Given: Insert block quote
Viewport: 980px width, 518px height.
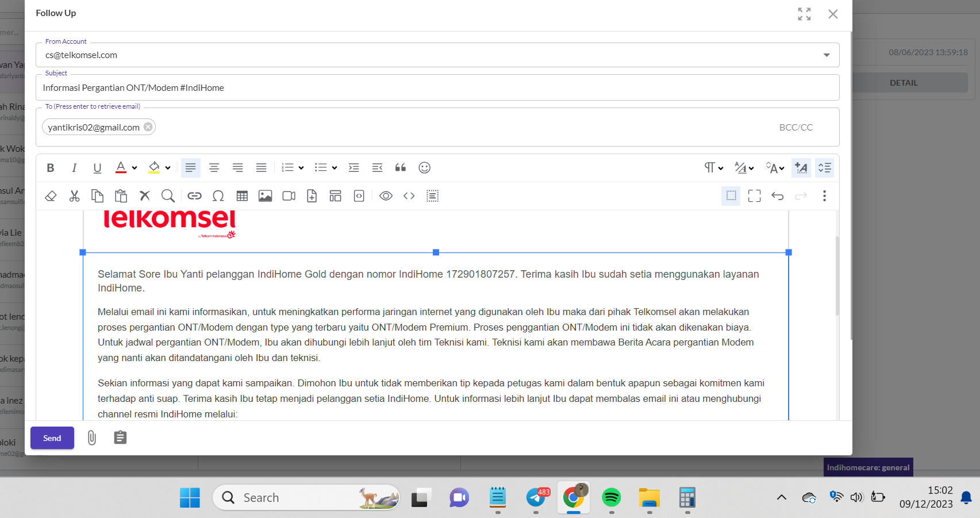Looking at the screenshot, I should click(x=401, y=168).
